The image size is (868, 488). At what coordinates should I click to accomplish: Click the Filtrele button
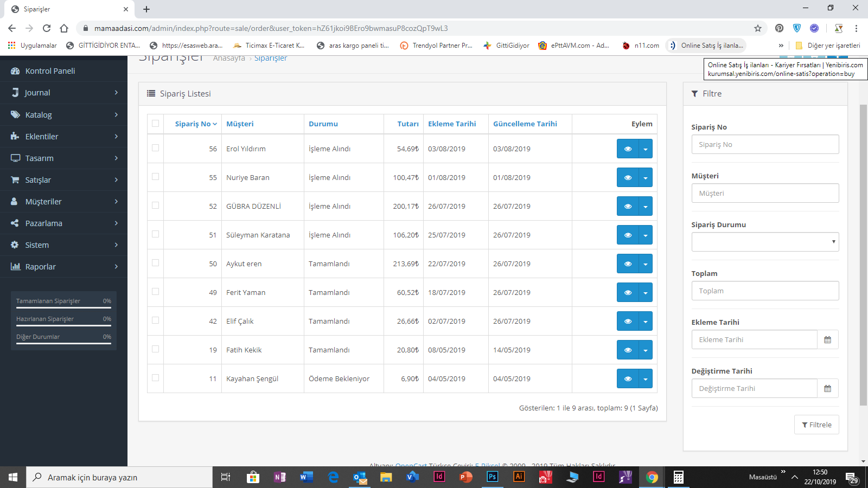(x=816, y=425)
